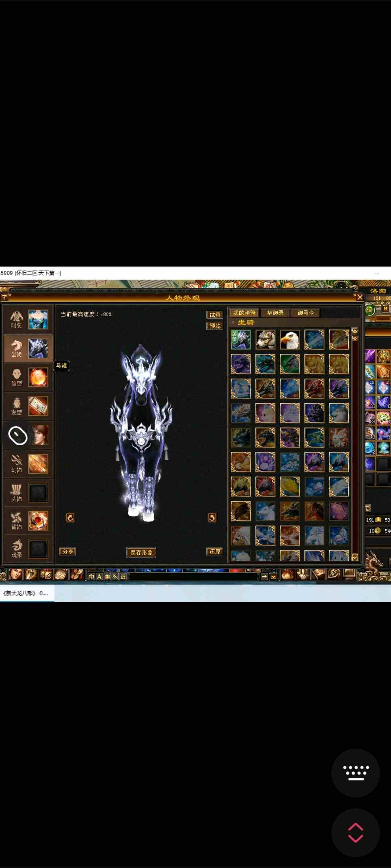Image resolution: width=391 pixels, height=868 pixels.
Task: Click the chat send arrow button
Action: click(264, 576)
